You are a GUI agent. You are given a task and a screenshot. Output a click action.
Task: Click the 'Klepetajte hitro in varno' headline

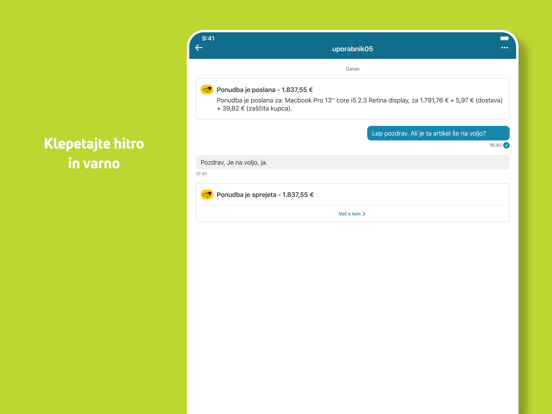pyautogui.click(x=94, y=153)
